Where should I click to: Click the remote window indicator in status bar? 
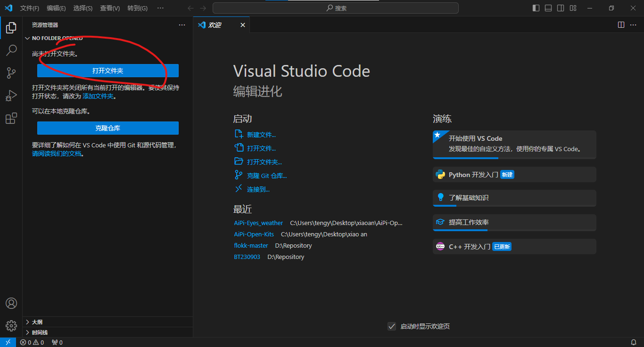pyautogui.click(x=8, y=342)
